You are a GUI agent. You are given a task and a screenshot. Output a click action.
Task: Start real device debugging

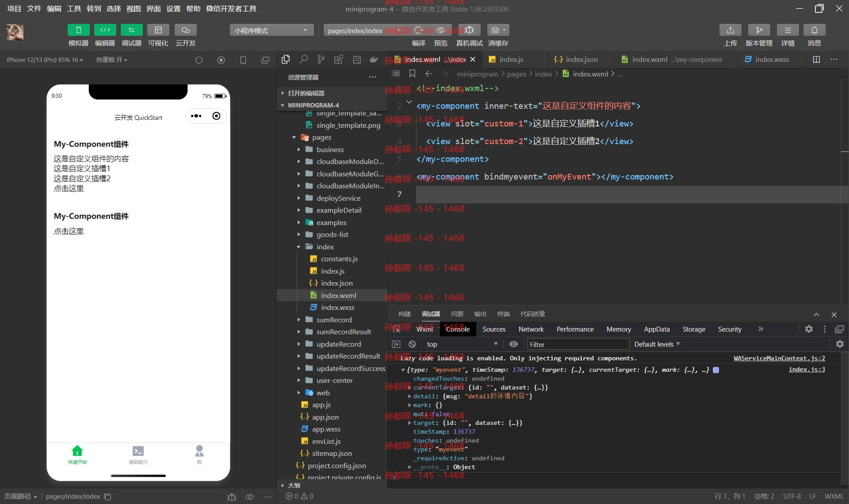pyautogui.click(x=469, y=30)
